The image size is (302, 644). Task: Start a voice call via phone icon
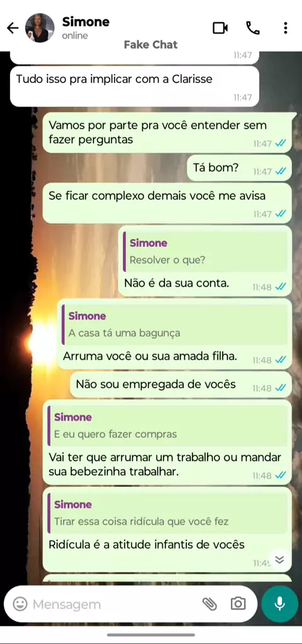(253, 28)
